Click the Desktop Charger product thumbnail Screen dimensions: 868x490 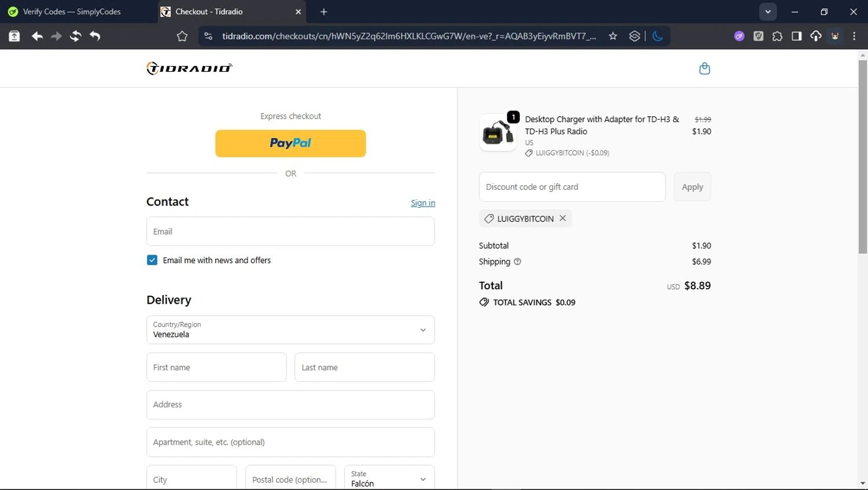[498, 132]
